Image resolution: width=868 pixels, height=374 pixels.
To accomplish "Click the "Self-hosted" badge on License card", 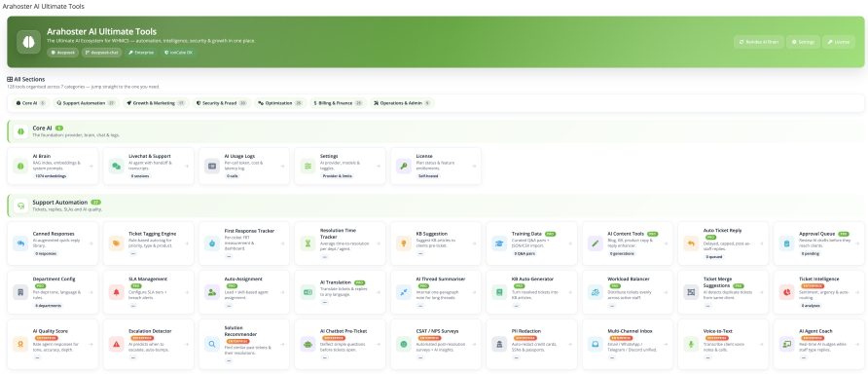I will 428,175.
